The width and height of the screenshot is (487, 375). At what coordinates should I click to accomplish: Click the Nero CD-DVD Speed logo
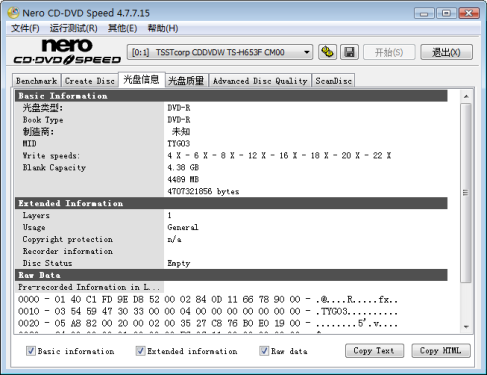coord(67,51)
